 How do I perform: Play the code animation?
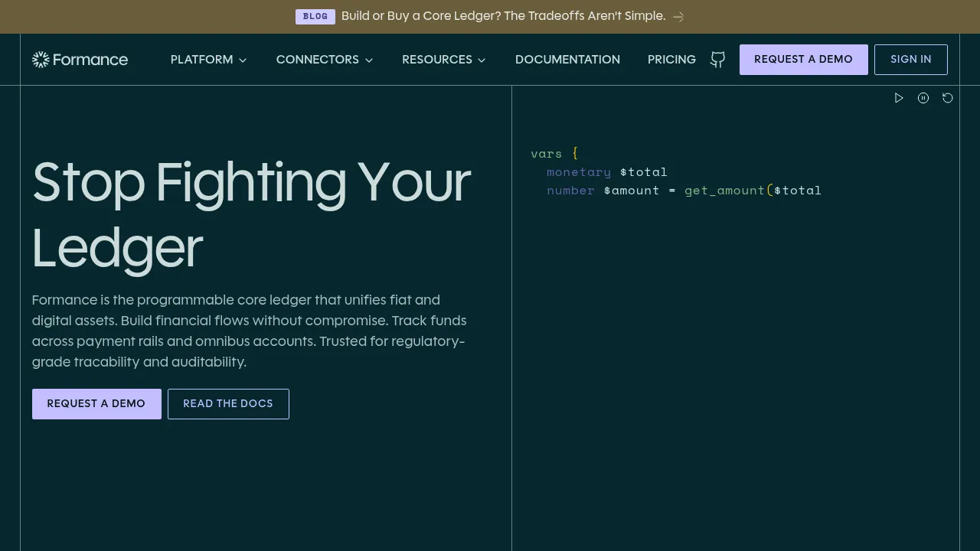click(x=899, y=98)
